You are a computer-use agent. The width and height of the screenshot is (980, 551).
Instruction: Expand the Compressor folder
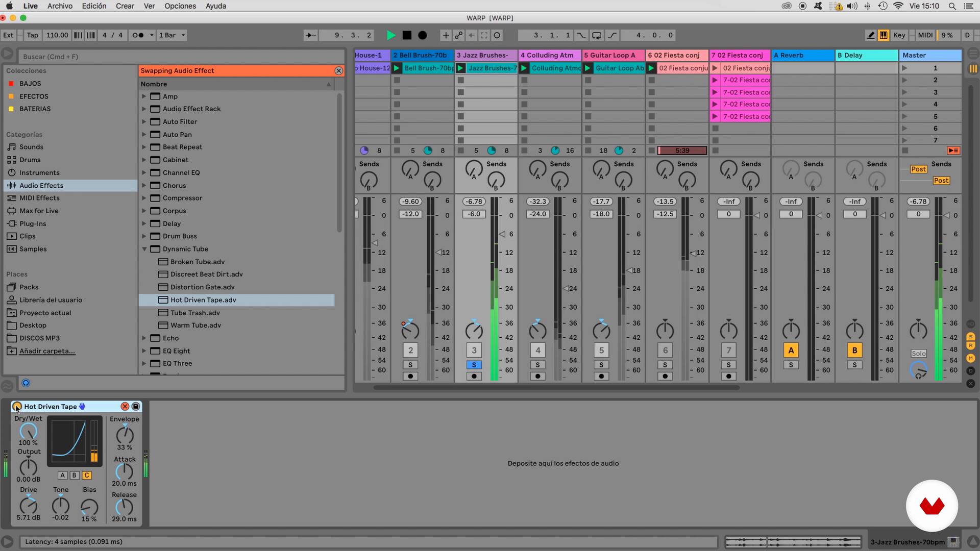point(144,198)
